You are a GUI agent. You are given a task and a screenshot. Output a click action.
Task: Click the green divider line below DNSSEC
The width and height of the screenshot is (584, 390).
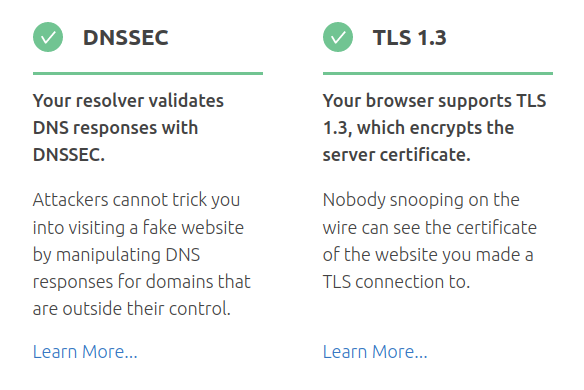pyautogui.click(x=148, y=74)
